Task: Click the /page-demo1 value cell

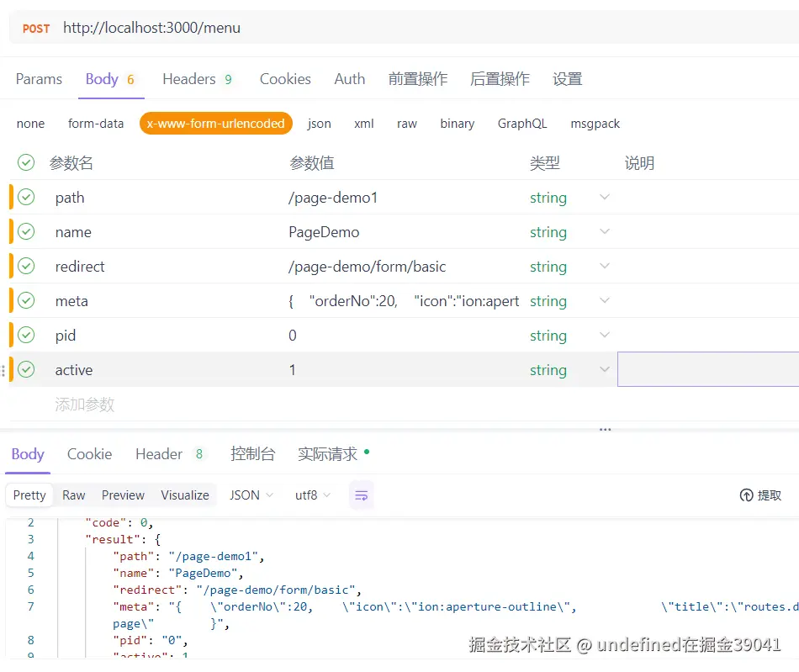Action: click(333, 197)
